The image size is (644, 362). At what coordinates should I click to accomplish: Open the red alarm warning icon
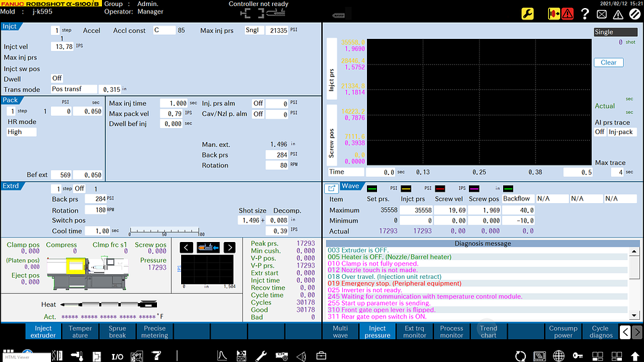pyautogui.click(x=568, y=14)
